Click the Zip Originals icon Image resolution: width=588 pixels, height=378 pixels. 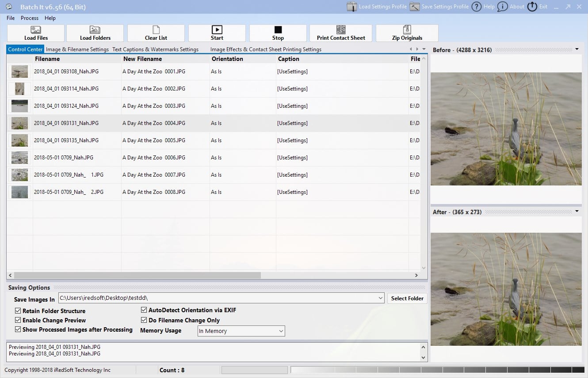[407, 30]
